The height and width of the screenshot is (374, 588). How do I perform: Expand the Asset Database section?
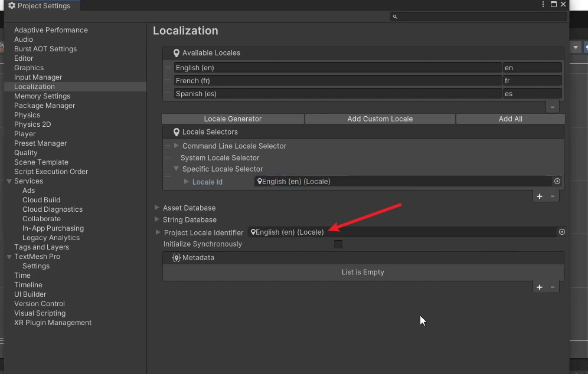point(157,207)
